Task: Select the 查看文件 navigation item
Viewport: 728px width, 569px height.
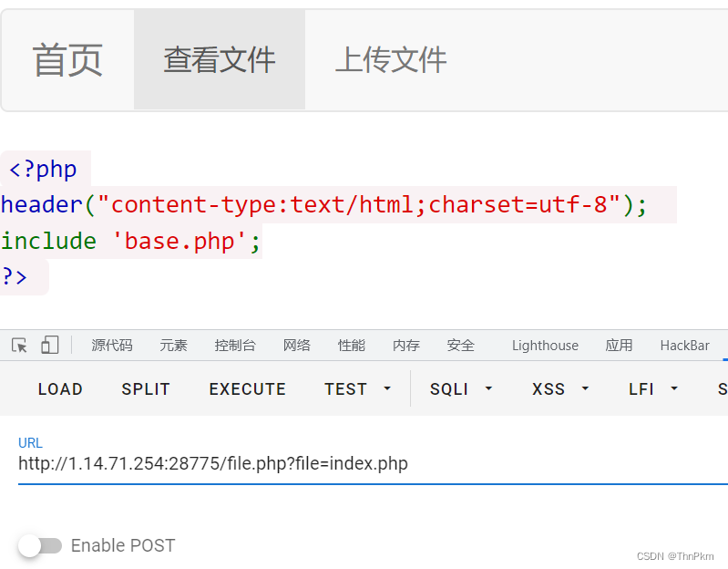Action: pyautogui.click(x=220, y=60)
